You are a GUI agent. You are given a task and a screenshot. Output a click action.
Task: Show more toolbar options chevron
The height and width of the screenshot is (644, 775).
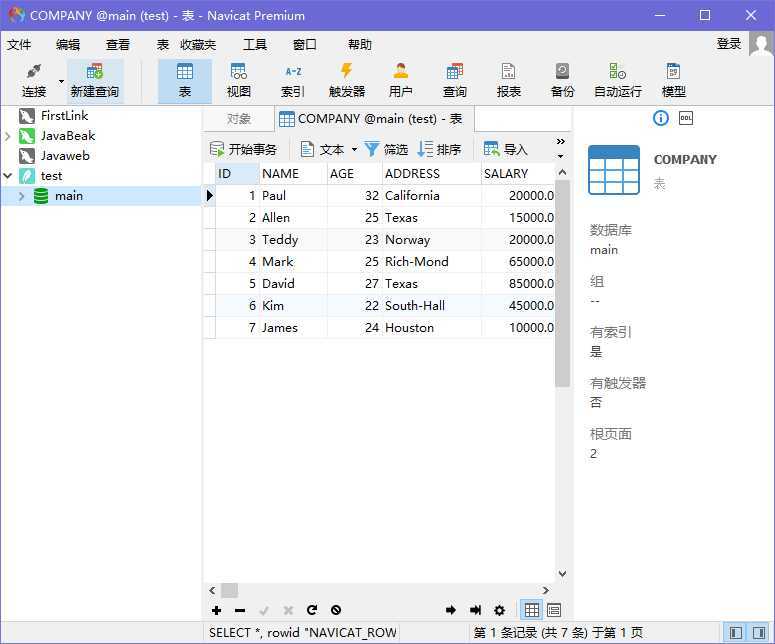[560, 142]
